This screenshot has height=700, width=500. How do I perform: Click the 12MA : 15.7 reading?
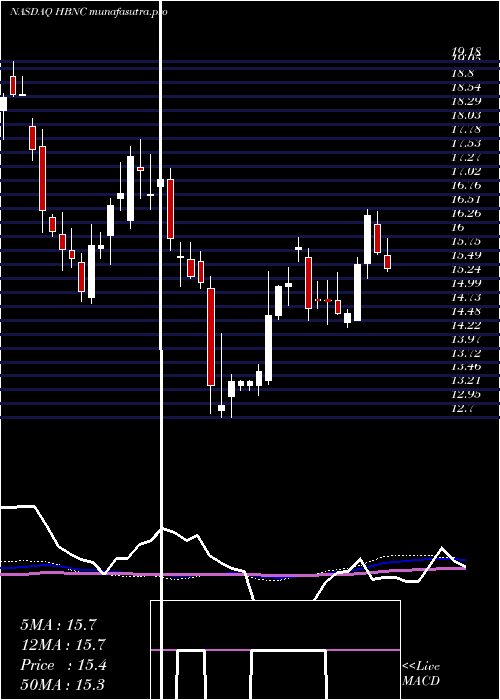tap(62, 645)
